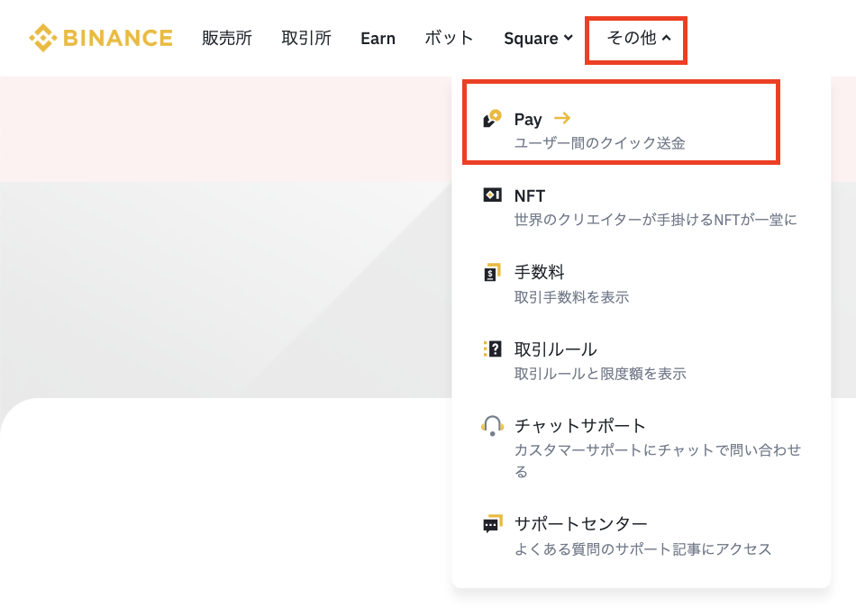Collapse the その他 dropdown menu
This screenshot has width=856, height=616.
click(638, 38)
